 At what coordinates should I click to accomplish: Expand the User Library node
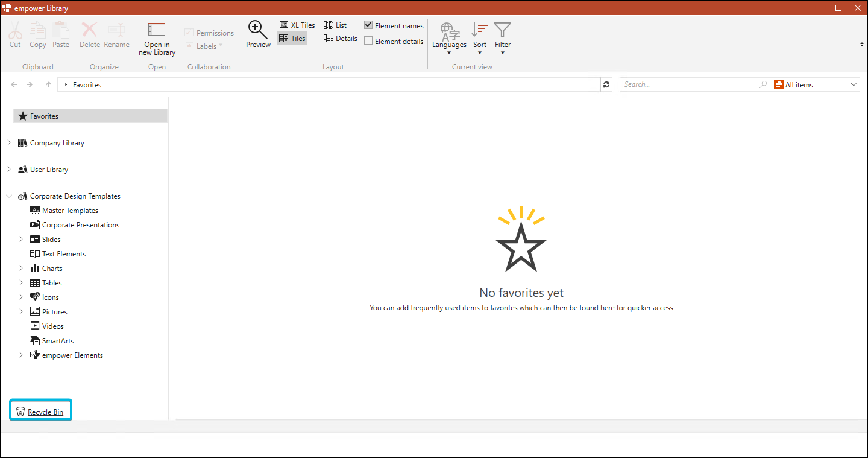9,169
